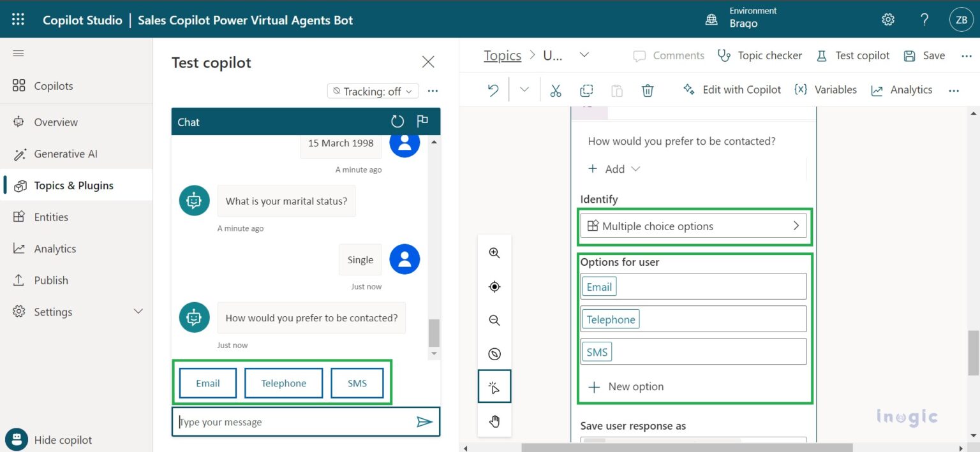
Task: Save the copilot topic
Action: 924,55
